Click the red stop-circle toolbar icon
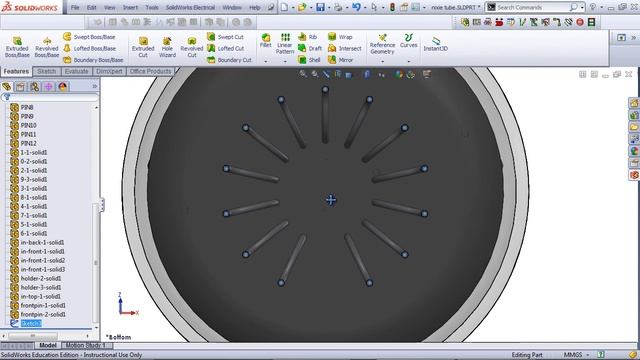640x360 pixels. click(580, 22)
